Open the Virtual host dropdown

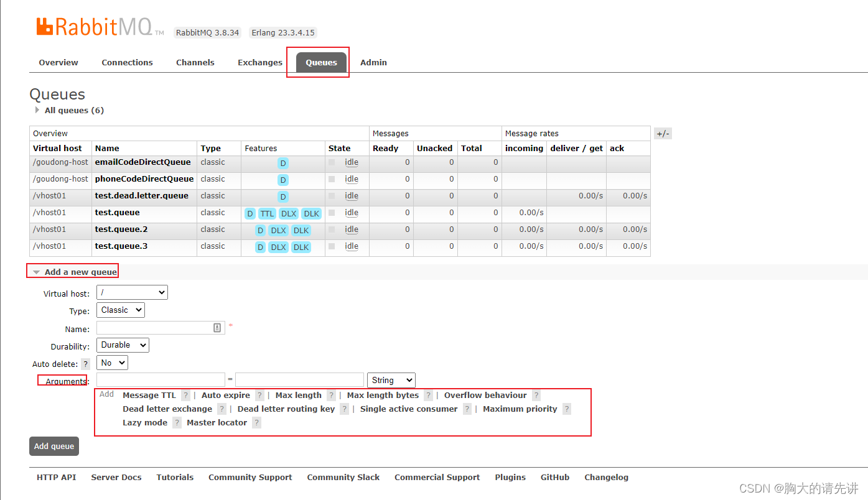(132, 293)
